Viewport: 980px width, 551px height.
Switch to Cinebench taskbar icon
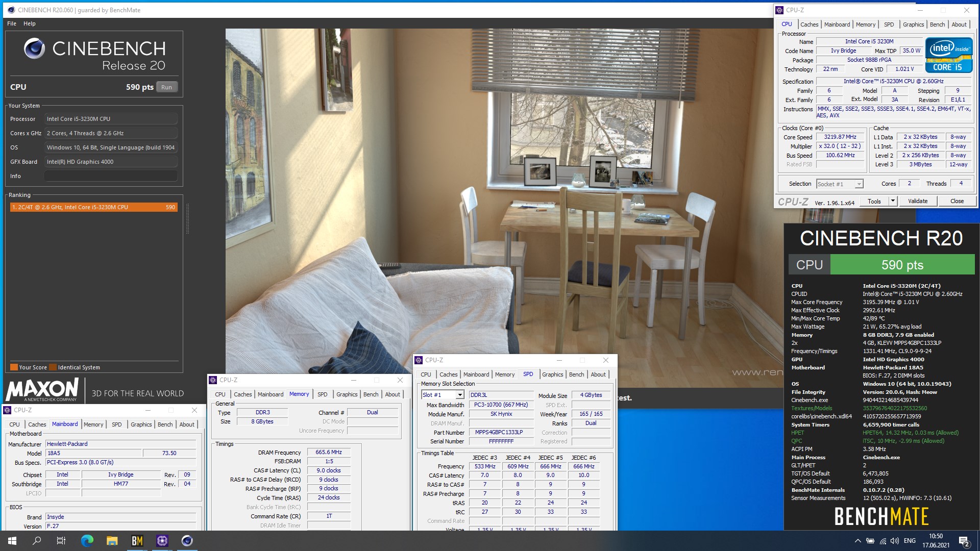pos(187,541)
